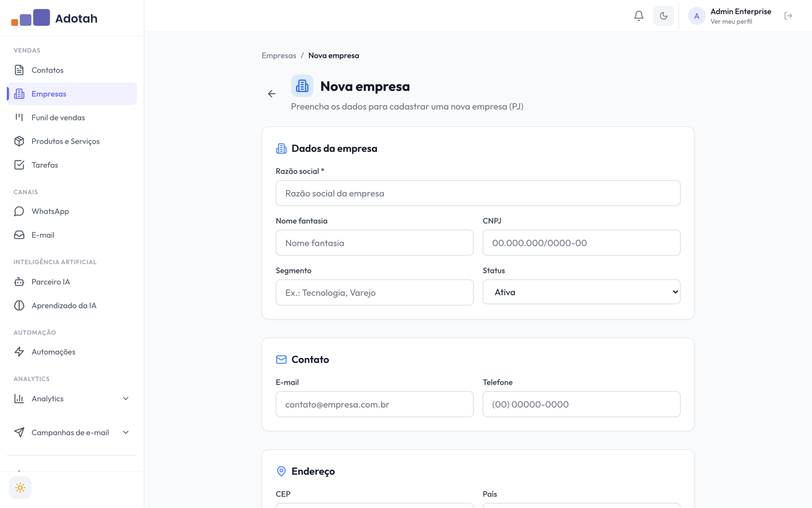The width and height of the screenshot is (812, 508).
Task: Click the Aprendizado da IA brain icon
Action: [x=19, y=305]
